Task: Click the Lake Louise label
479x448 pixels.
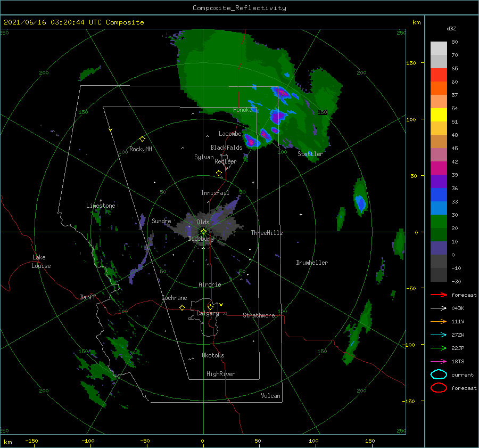Action: tap(41, 262)
